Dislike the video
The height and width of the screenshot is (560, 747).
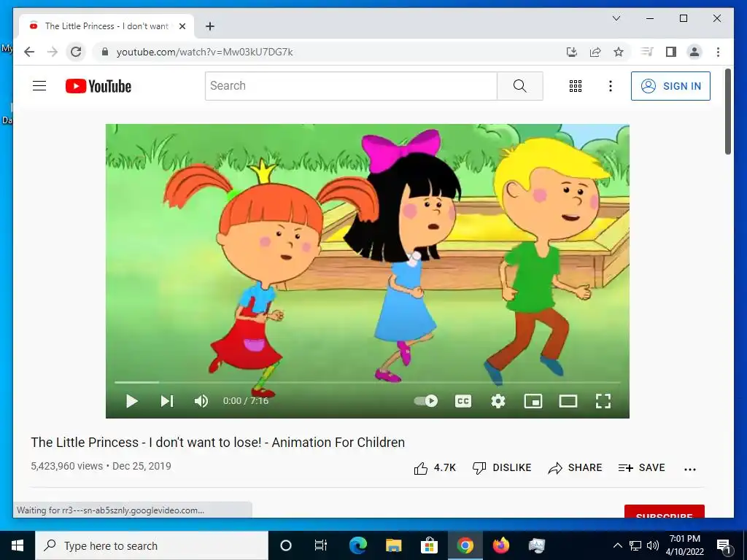point(502,468)
